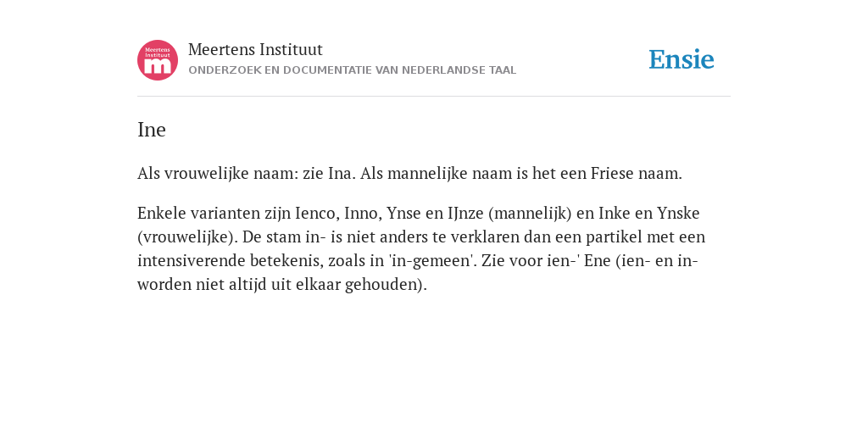Click the word Friese in the first paragraph

(612, 173)
